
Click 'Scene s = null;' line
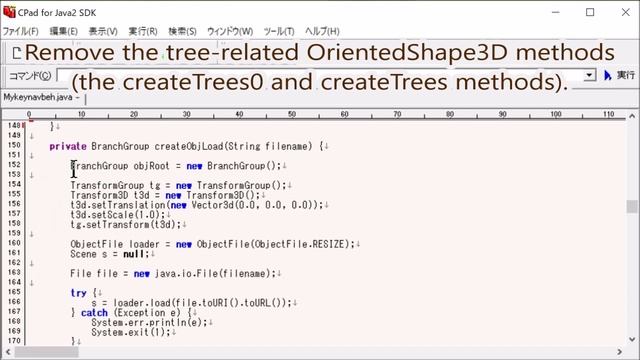click(110, 254)
